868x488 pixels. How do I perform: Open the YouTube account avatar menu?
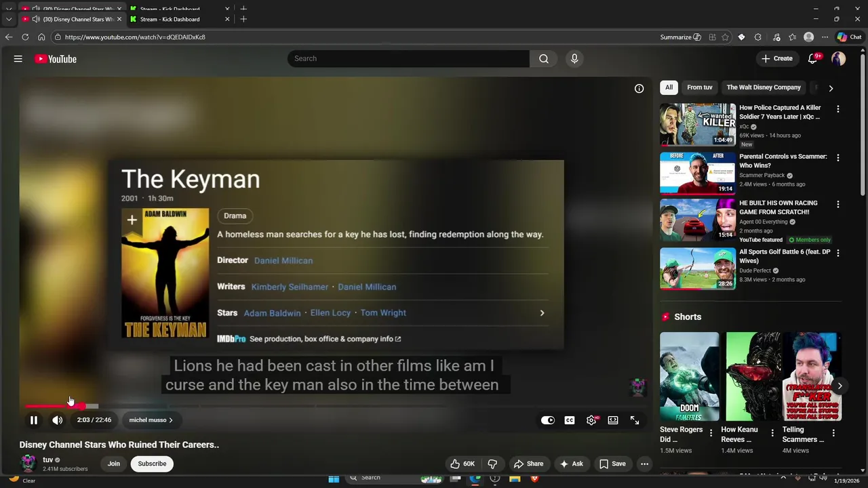(839, 59)
